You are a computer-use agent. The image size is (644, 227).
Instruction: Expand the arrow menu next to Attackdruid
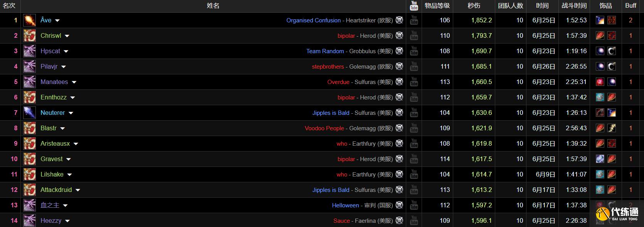point(78,190)
